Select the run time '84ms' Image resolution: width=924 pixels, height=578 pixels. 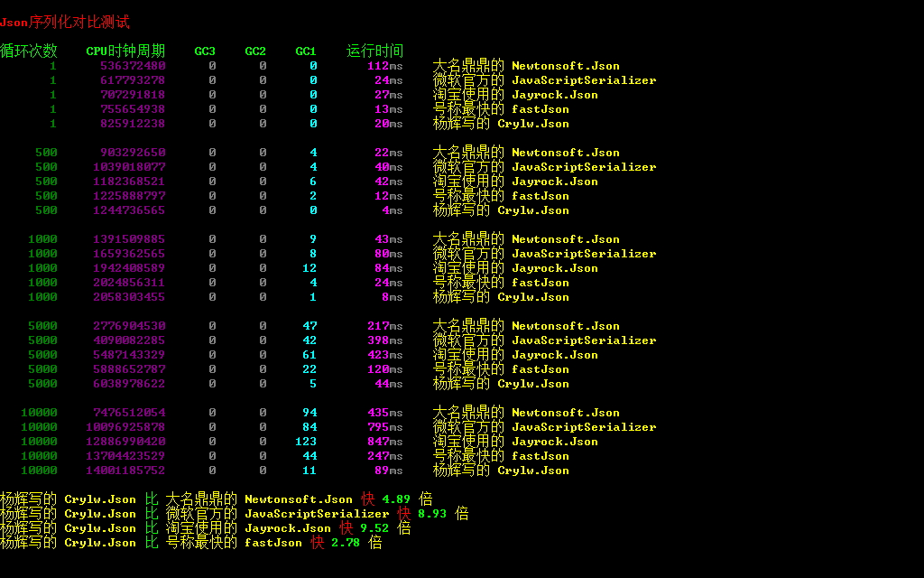388,268
